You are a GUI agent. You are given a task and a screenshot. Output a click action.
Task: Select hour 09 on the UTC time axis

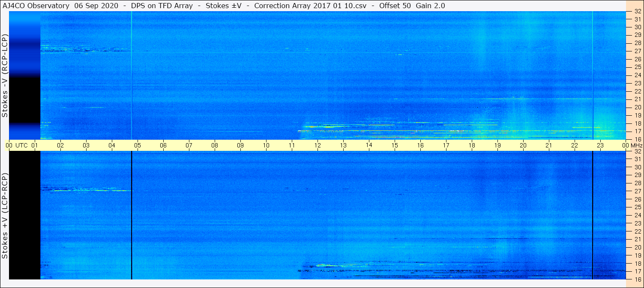240,145
